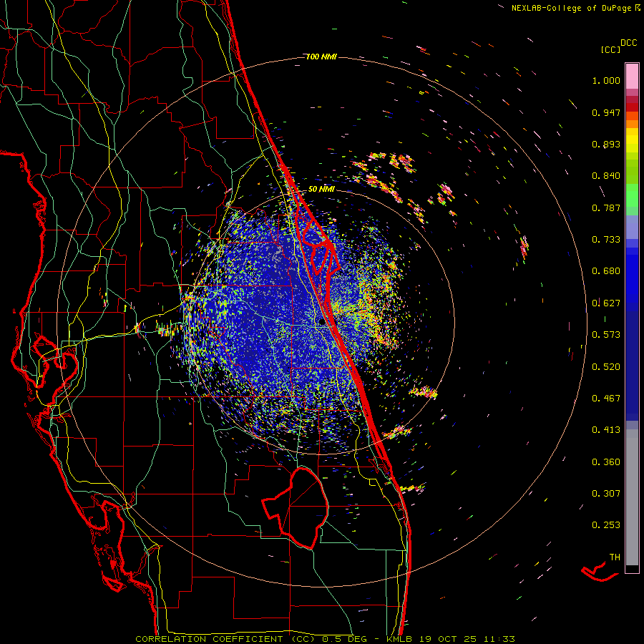Select the 0.840 scale label
This screenshot has height=644, width=644.
click(606, 176)
